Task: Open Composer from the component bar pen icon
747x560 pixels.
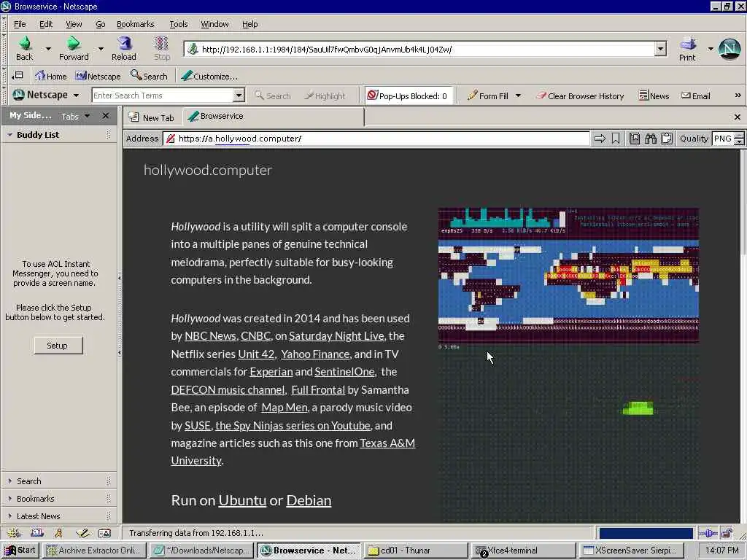Action: tap(82, 533)
